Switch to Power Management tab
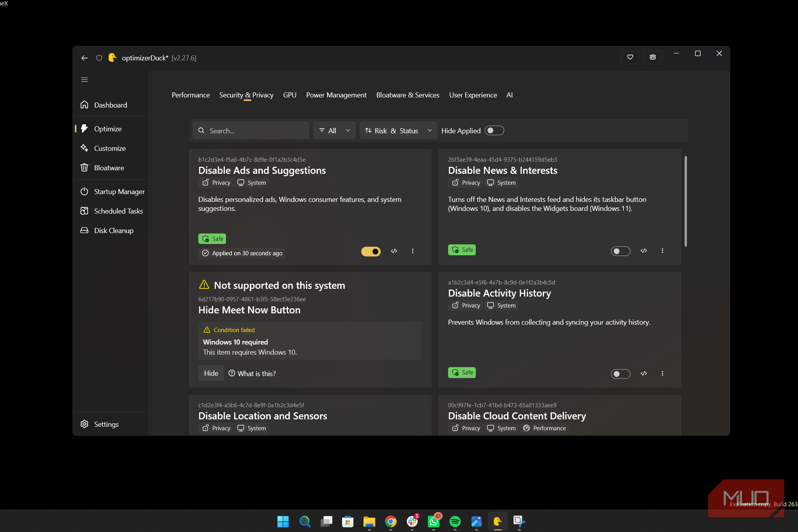 (336, 95)
